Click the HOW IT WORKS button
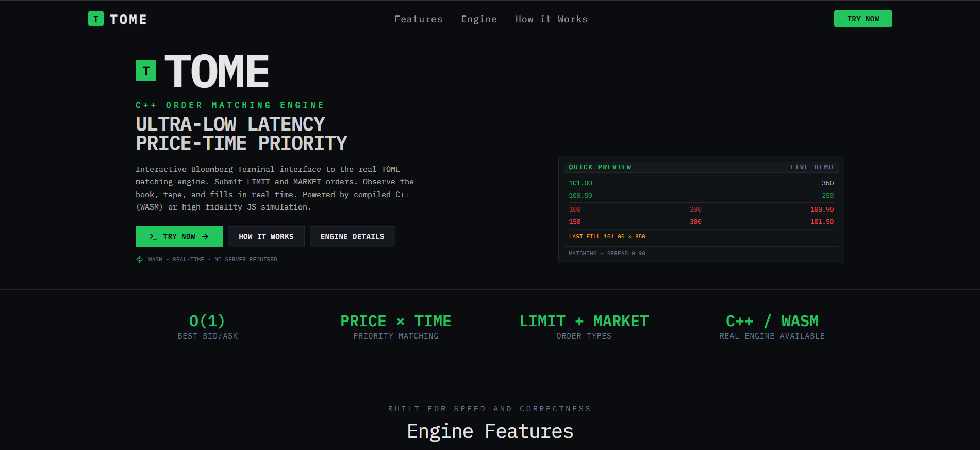Image resolution: width=980 pixels, height=450 pixels. point(266,236)
